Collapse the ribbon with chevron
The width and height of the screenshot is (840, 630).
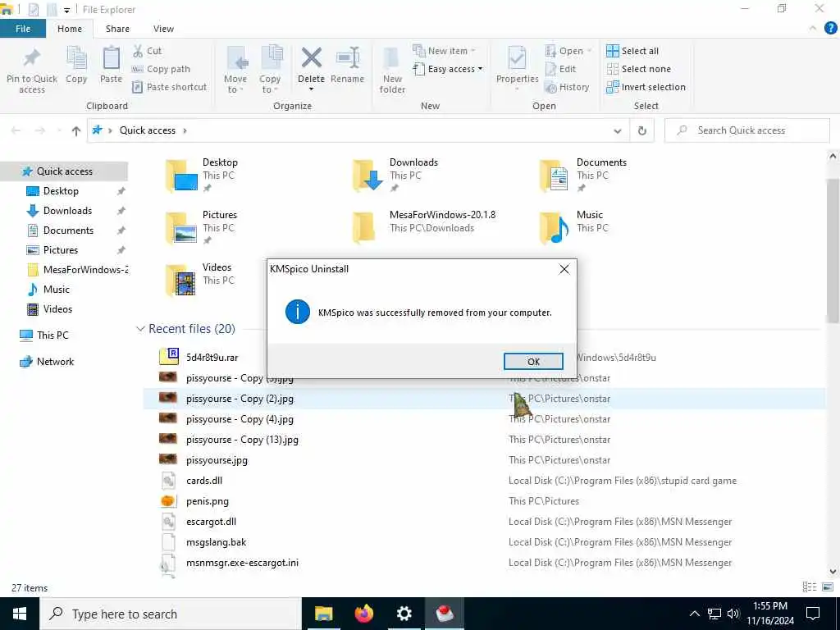point(813,29)
